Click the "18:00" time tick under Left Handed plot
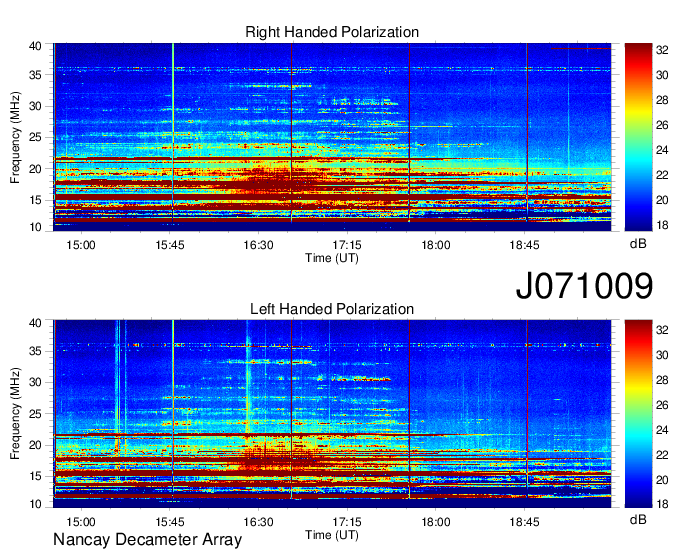 [x=436, y=522]
